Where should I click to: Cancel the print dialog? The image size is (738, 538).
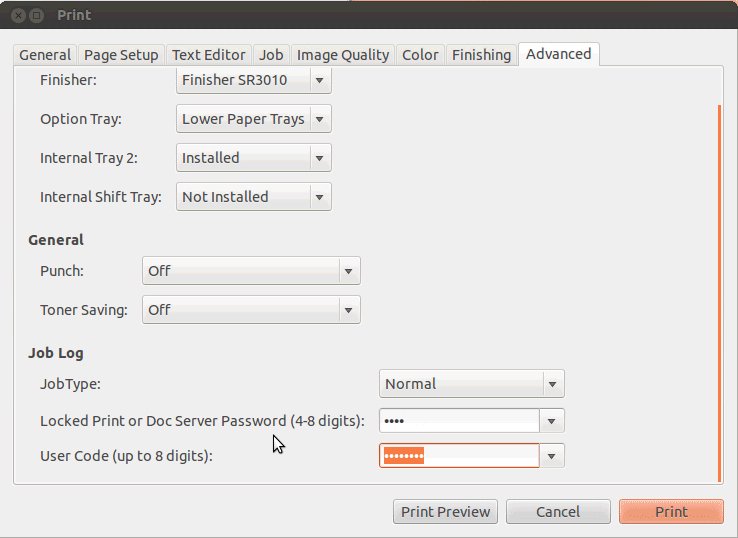tap(558, 512)
